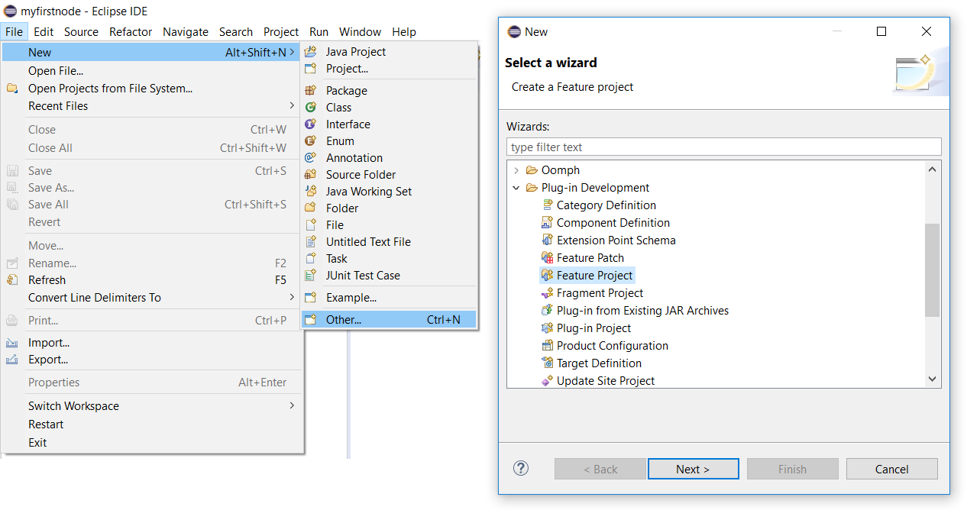Click the Package icon in submenu

click(x=311, y=91)
